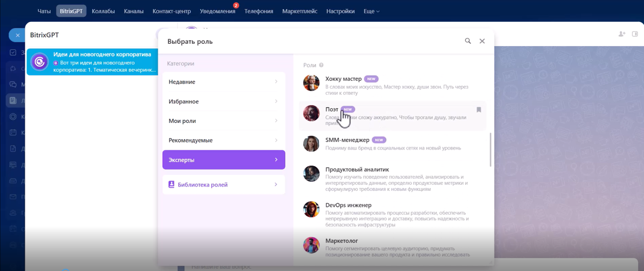644x271 pixels.
Task: Click the calendar icon in left sidebar
Action: click(13, 132)
